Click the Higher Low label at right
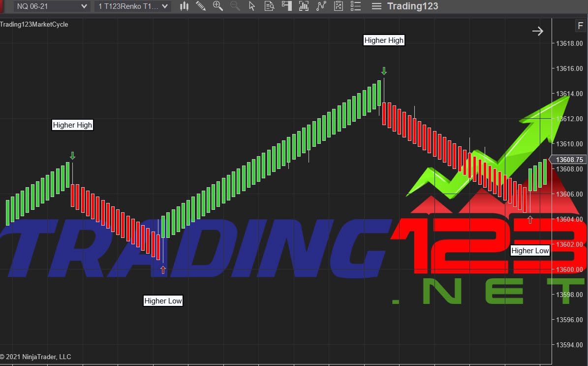The width and height of the screenshot is (588, 366). [530, 250]
